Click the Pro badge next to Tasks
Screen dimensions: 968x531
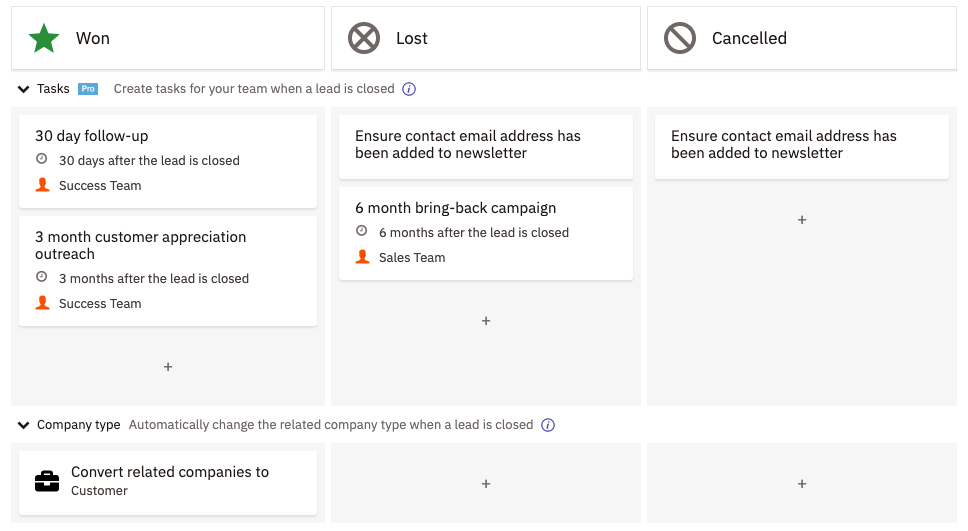coord(88,89)
